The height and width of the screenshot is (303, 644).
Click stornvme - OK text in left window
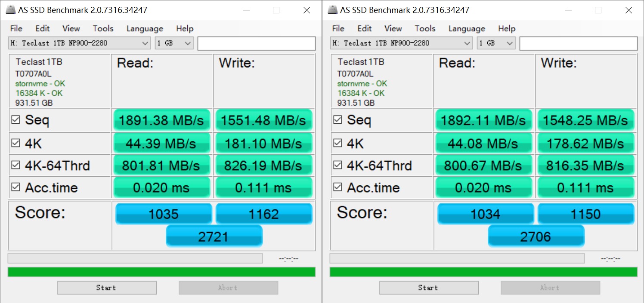pos(40,84)
